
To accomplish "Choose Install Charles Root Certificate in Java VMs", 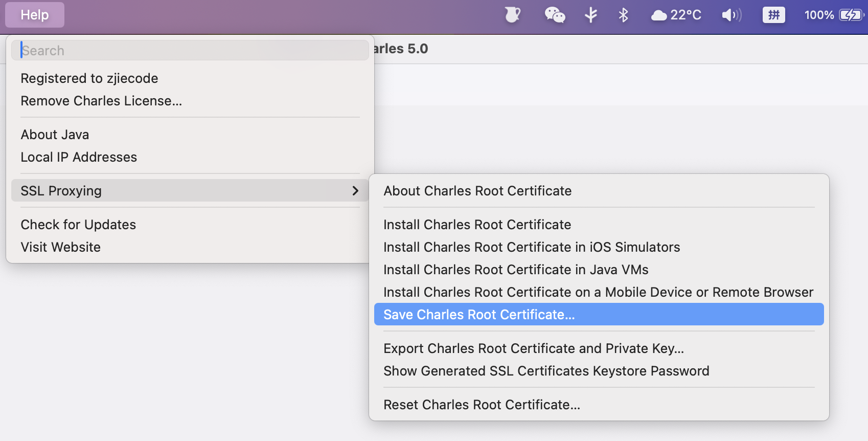I will tap(516, 270).
